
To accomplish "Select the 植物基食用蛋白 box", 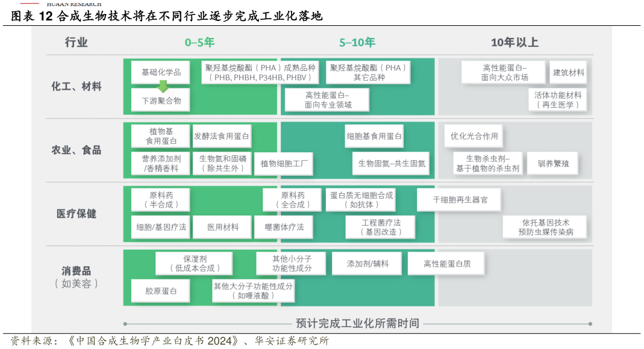I will [x=161, y=136].
